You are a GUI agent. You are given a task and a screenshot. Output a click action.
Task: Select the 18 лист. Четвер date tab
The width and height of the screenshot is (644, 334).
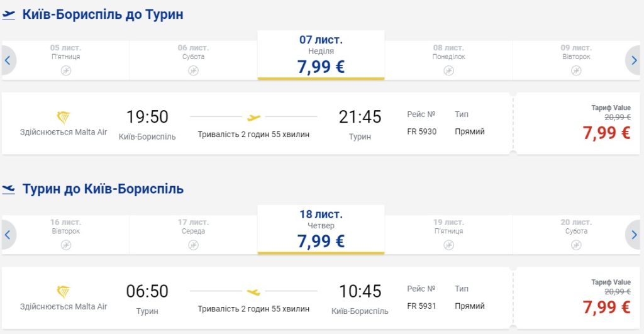coord(321,230)
